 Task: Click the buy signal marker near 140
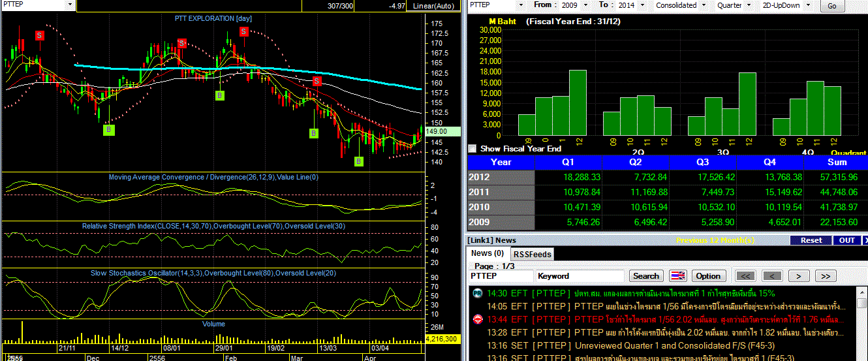click(x=359, y=161)
